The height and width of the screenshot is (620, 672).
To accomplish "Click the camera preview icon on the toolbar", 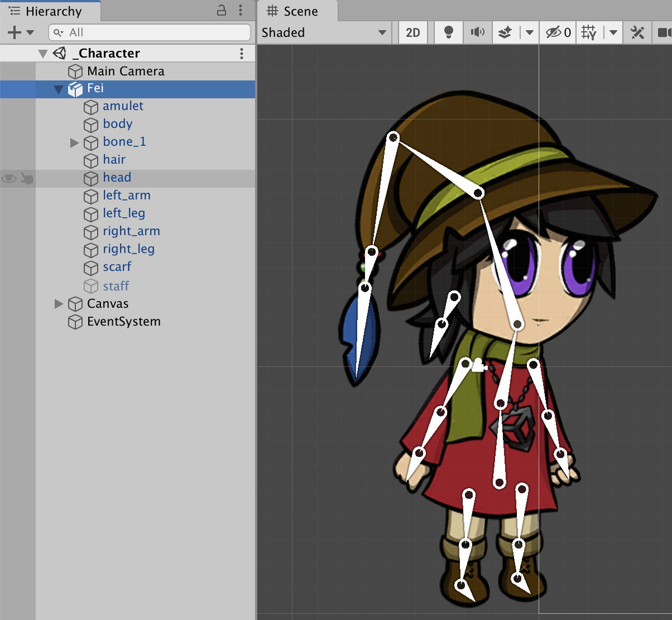I will coord(665,32).
